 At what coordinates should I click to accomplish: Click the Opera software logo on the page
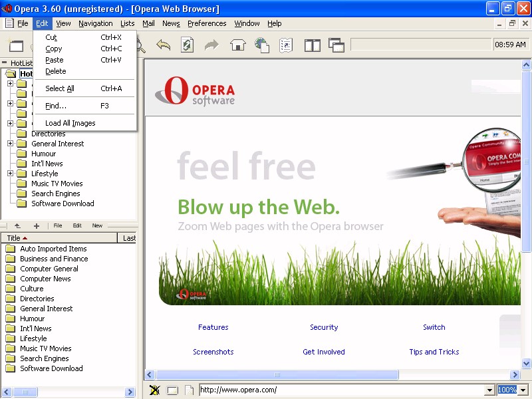[195, 90]
